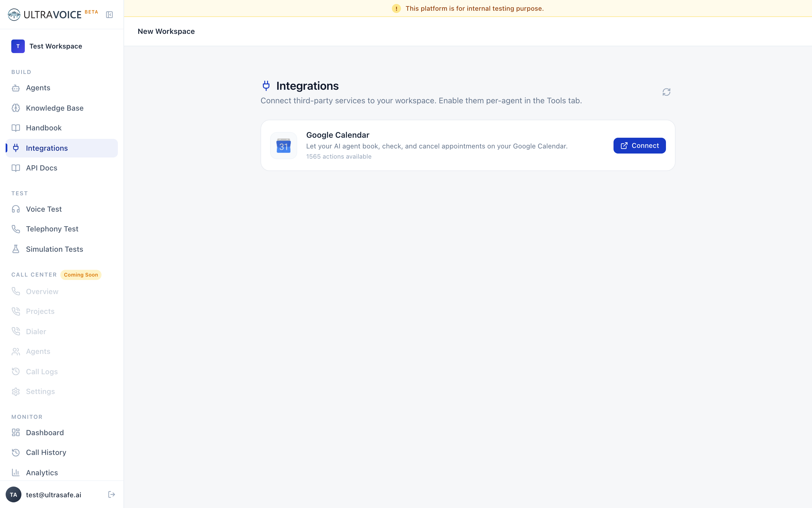Click the Analytics bar chart icon
The width and height of the screenshot is (812, 508).
tap(16, 473)
